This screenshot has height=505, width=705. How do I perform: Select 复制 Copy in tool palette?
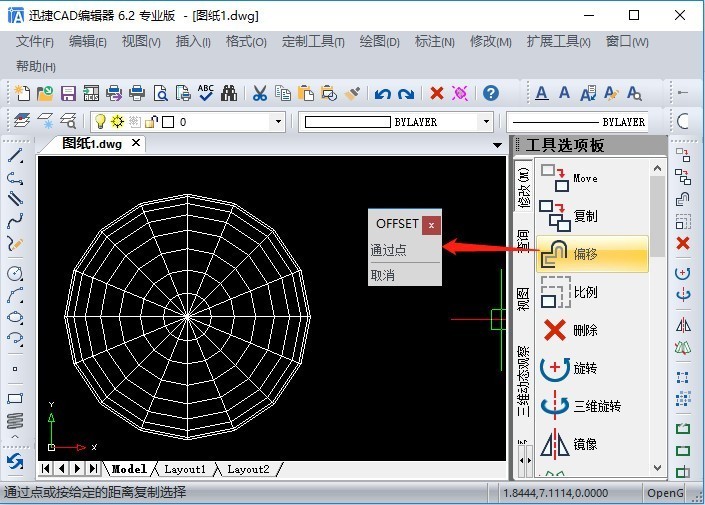592,216
